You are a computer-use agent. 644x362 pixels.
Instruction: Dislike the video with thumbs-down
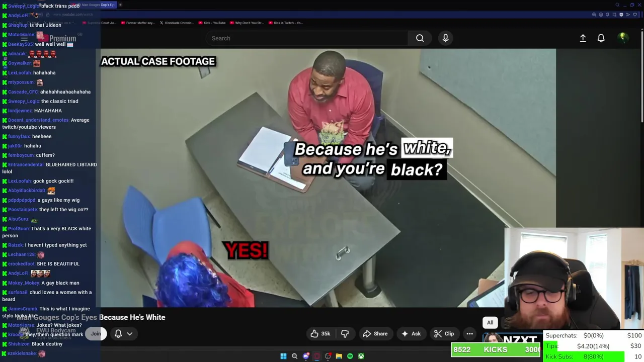click(345, 334)
